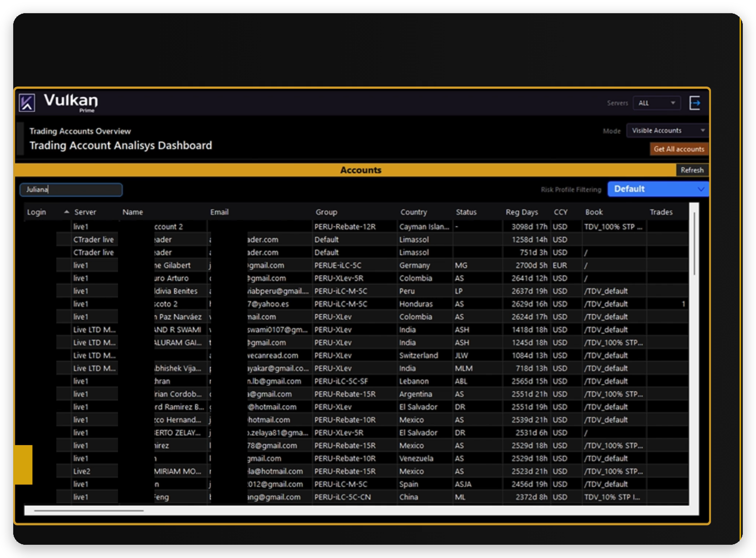
Task: Click the Login sort arrow icon
Action: pos(67,212)
